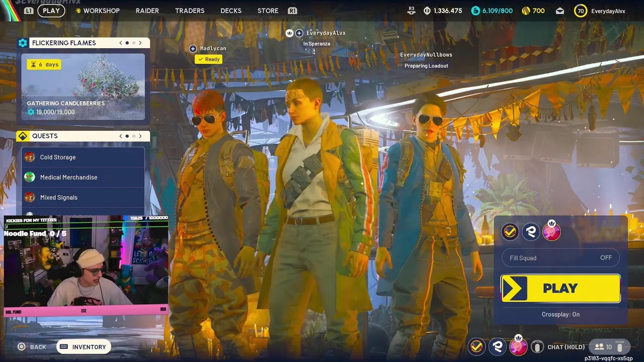Click Madlycan's Ready status badge
644x362 pixels.
209,59
